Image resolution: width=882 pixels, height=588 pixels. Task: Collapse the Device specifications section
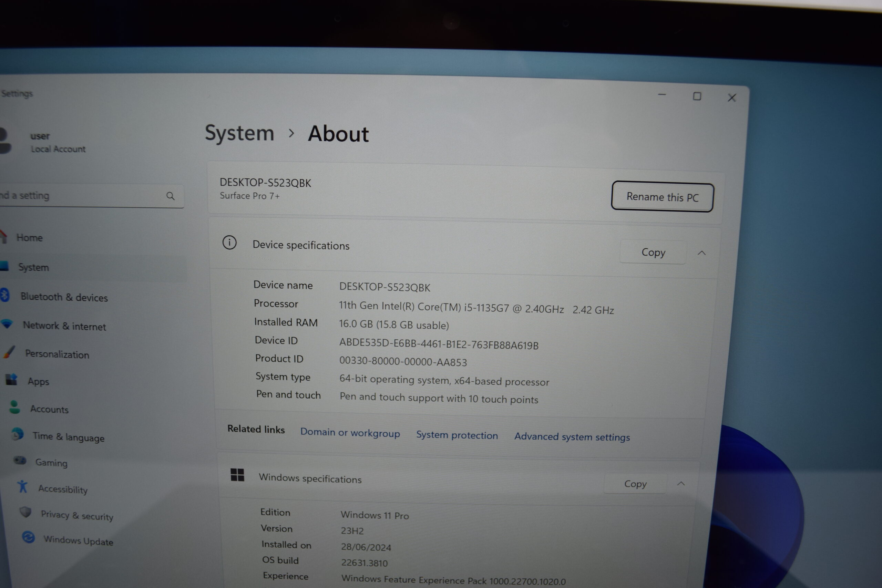[701, 253]
